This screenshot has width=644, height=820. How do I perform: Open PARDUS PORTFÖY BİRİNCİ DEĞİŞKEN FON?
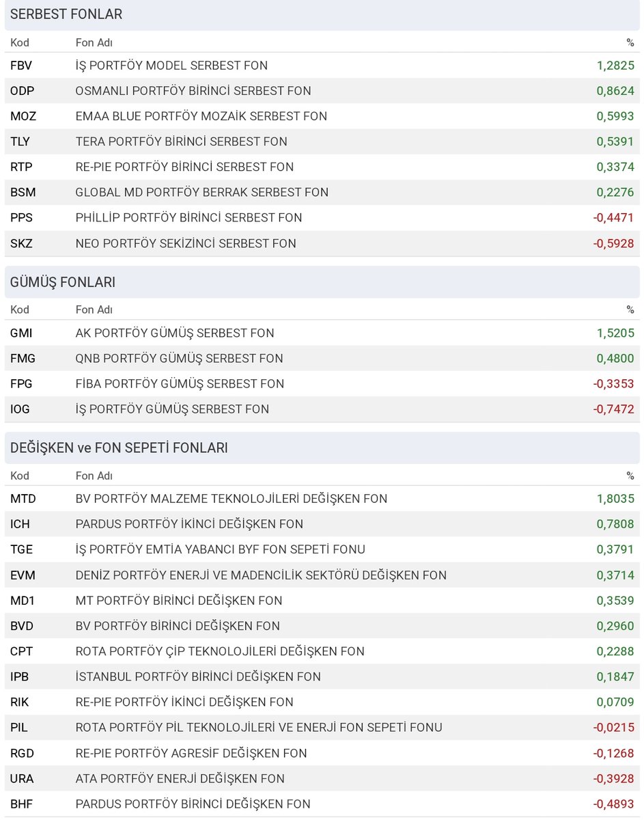point(193,804)
